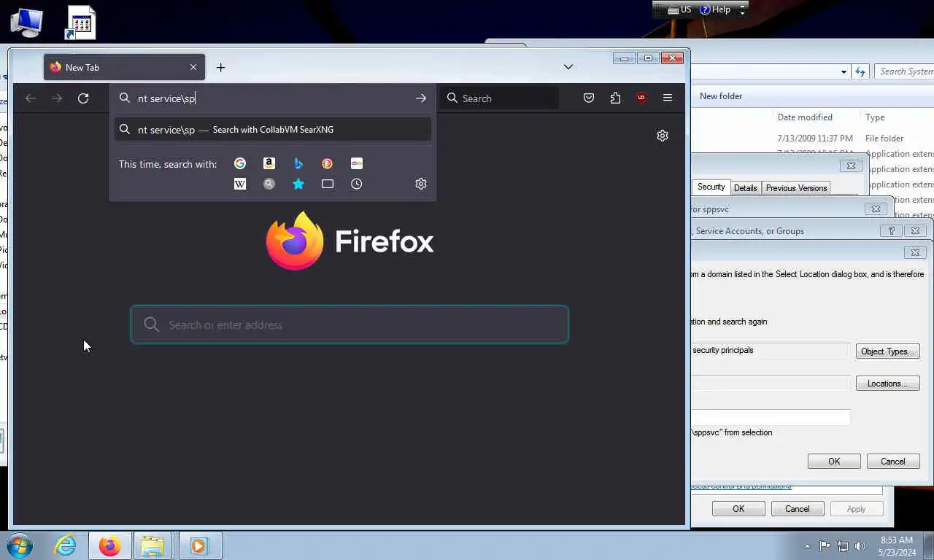Search open tabs using the tab icon
The image size is (934, 560).
(x=328, y=184)
